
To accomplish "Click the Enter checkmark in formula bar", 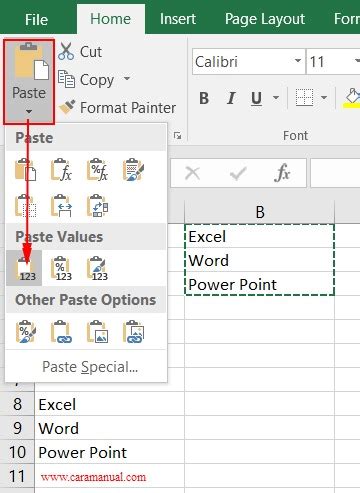I will click(238, 173).
